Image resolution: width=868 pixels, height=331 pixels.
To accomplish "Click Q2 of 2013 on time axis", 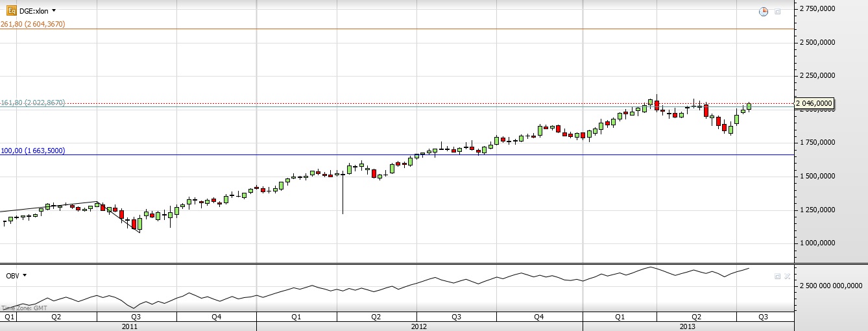I will (x=696, y=317).
